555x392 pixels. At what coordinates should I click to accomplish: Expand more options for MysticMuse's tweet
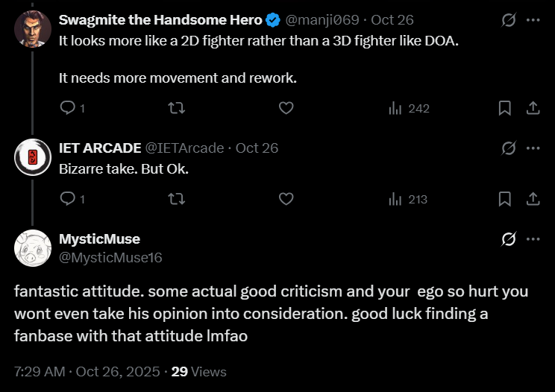click(x=533, y=238)
